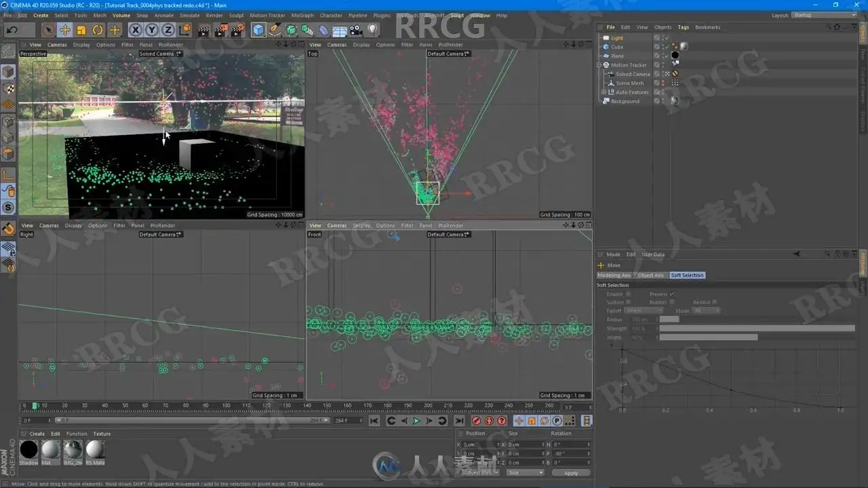Click the Play Forwards button
This screenshot has height=488, width=868.
(x=417, y=421)
